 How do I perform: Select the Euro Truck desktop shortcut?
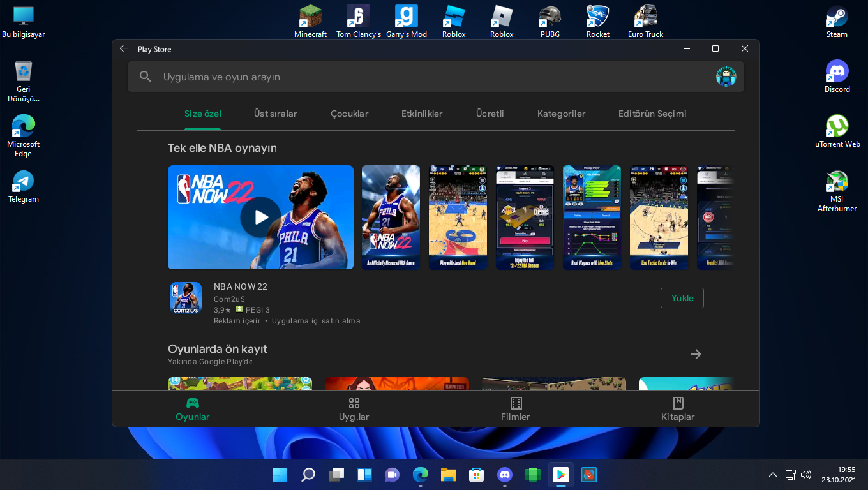coord(645,22)
